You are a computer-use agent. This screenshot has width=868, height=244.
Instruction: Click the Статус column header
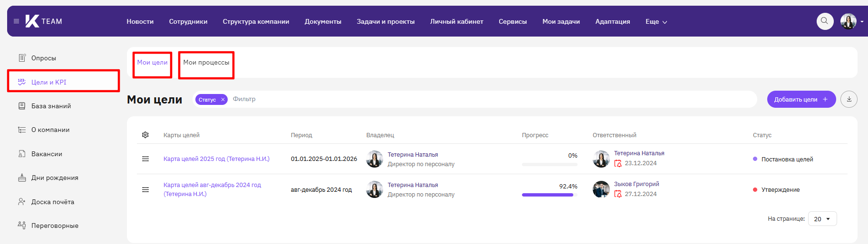pos(762,135)
